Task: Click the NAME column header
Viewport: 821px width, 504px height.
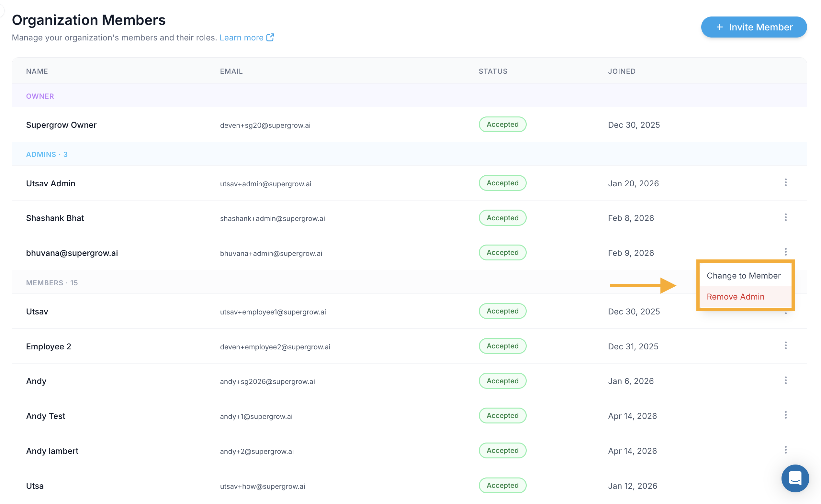Action: pos(37,71)
